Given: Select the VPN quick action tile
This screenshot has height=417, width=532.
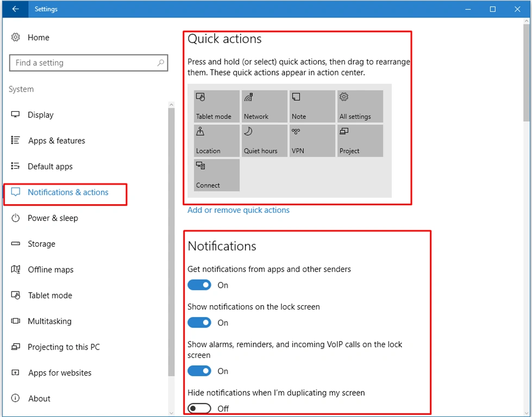Looking at the screenshot, I should [312, 141].
